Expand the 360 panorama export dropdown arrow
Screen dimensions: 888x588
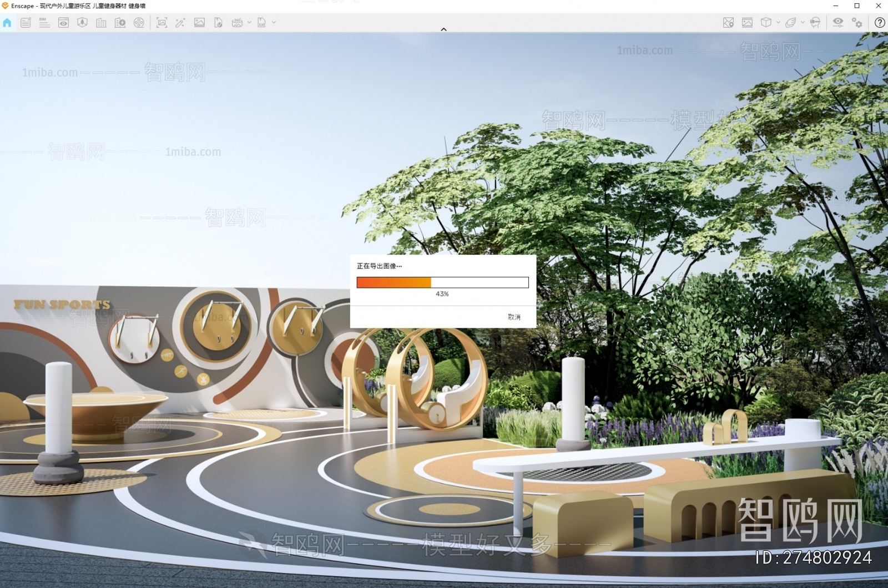(x=249, y=23)
